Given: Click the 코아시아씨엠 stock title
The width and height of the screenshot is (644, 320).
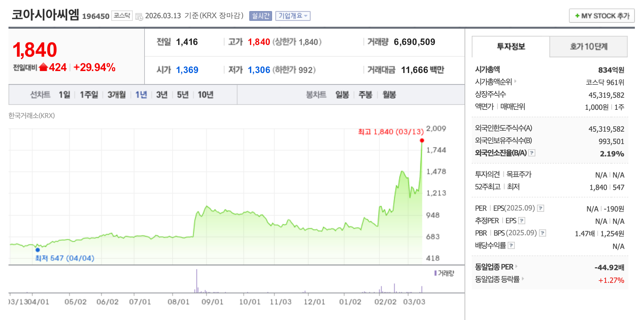Looking at the screenshot, I should [45, 15].
